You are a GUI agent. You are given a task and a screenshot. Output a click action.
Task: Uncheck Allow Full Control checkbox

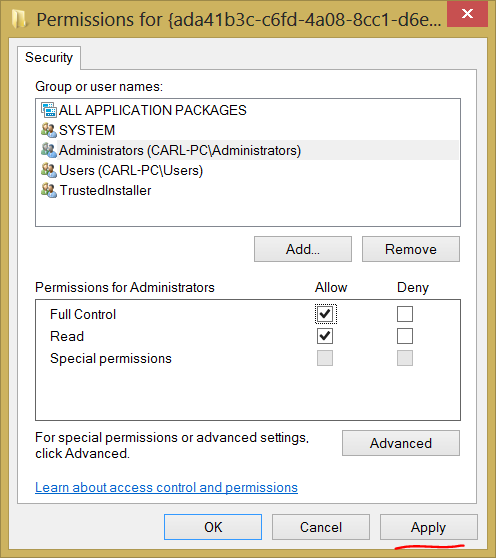(x=325, y=314)
